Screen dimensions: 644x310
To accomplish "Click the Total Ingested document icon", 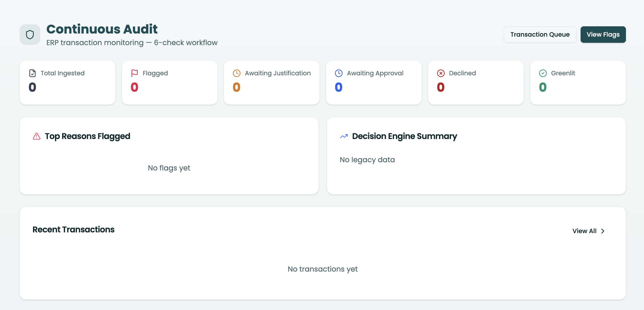I will point(32,73).
